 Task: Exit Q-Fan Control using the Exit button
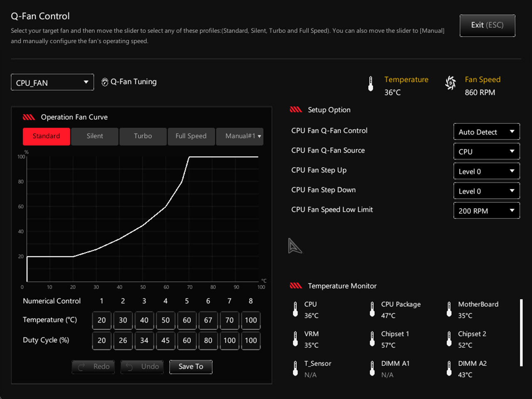click(488, 25)
